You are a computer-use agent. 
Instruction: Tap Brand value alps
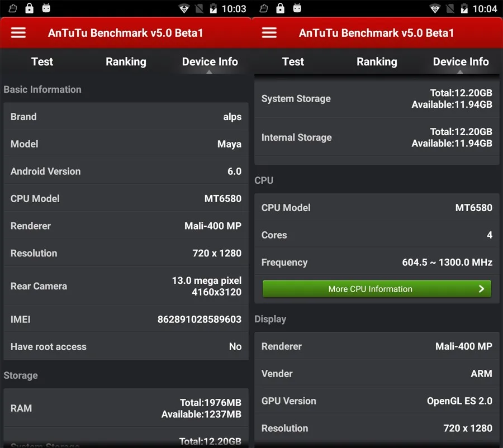click(232, 117)
